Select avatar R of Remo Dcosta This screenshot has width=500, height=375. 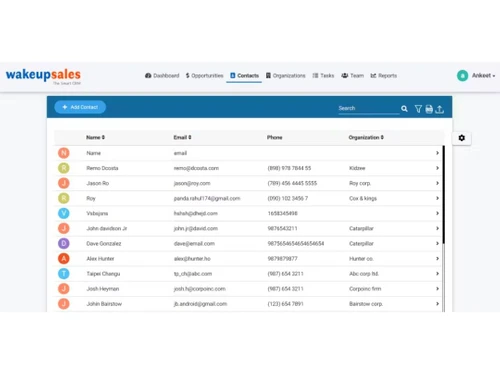pos(64,168)
